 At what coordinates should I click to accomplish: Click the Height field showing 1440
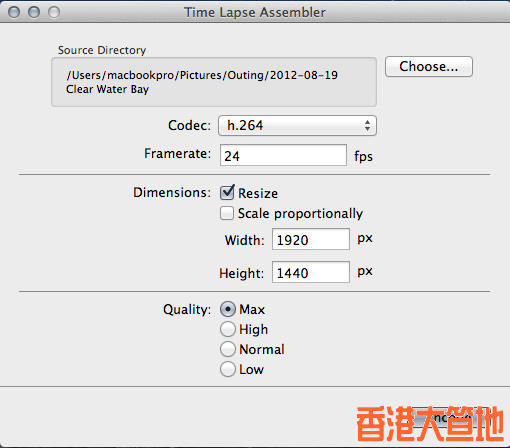tap(311, 272)
